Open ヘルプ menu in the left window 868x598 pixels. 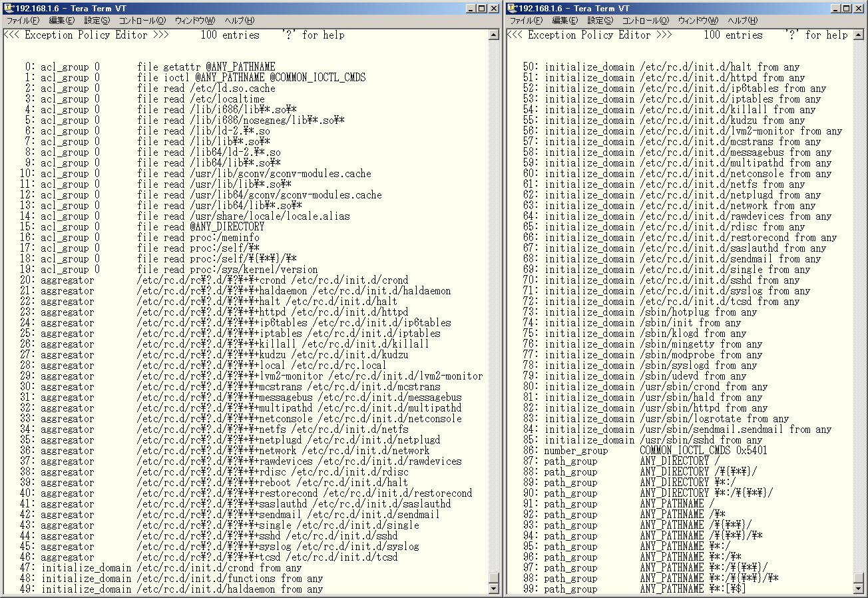pos(239,21)
